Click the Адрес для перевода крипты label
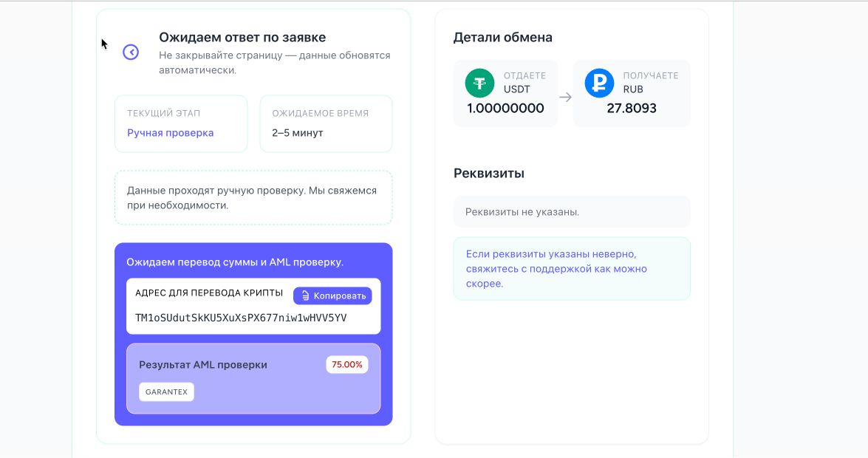 [209, 293]
